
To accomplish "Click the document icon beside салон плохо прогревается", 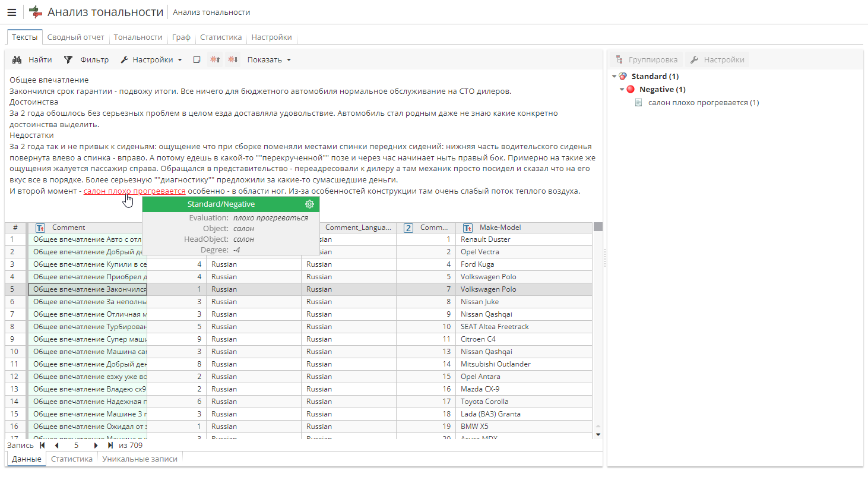I will click(x=639, y=102).
